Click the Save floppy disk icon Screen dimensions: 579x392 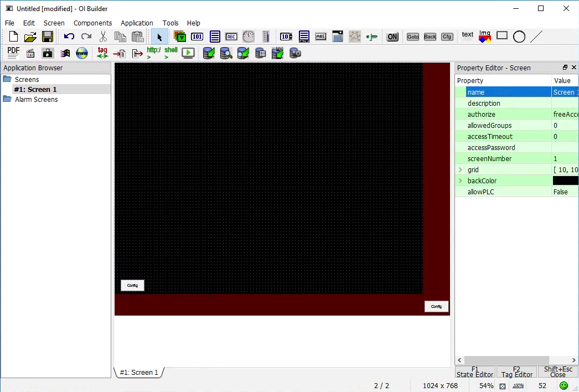[48, 37]
